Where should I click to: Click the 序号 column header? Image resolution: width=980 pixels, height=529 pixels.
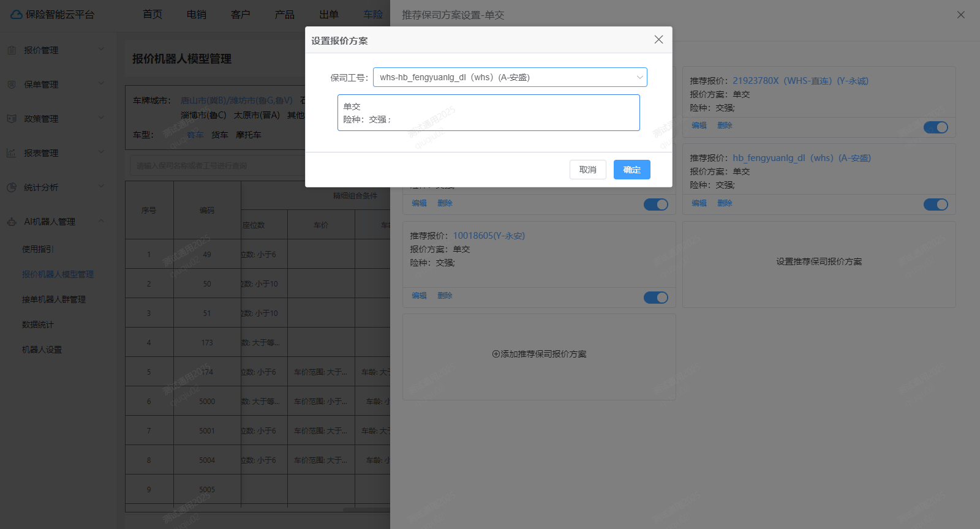click(149, 210)
